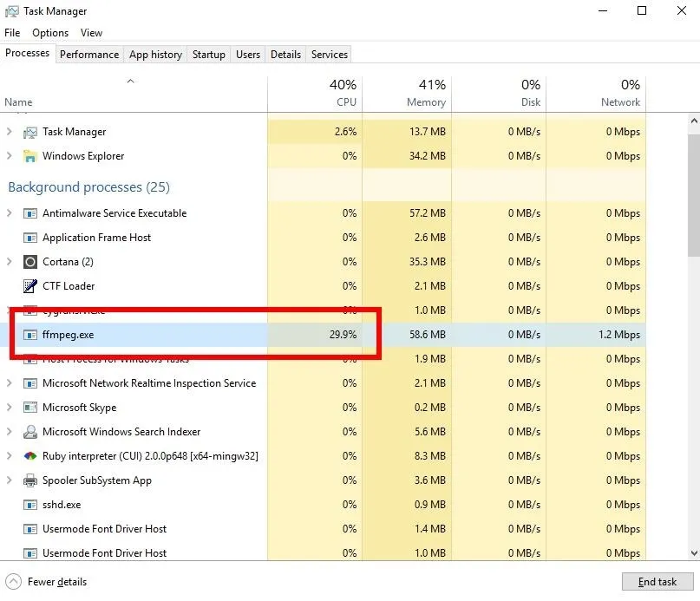Viewport: 700px width, 601px height.
Task: Open the Startup tab
Action: coord(208,55)
